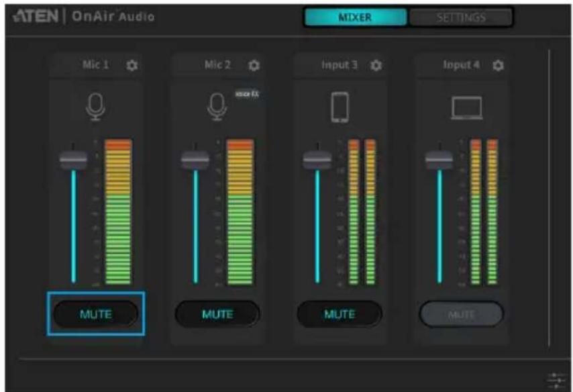573x392 pixels.
Task: Open Mic 1 channel settings gear
Action: [x=132, y=66]
